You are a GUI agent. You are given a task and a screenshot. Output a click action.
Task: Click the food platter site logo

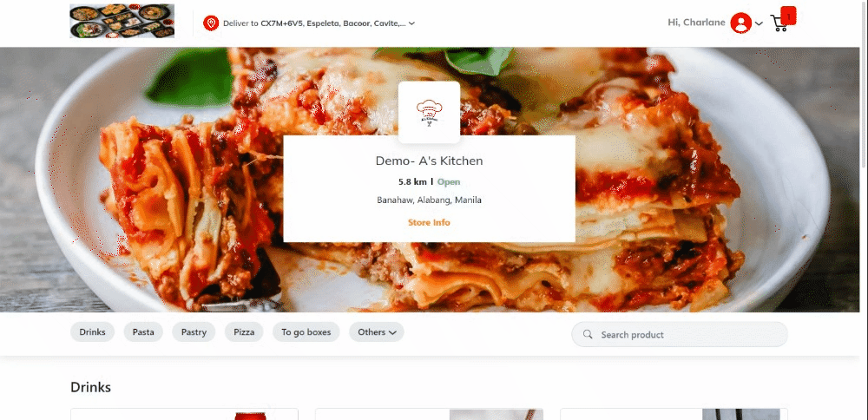pyautogui.click(x=122, y=21)
